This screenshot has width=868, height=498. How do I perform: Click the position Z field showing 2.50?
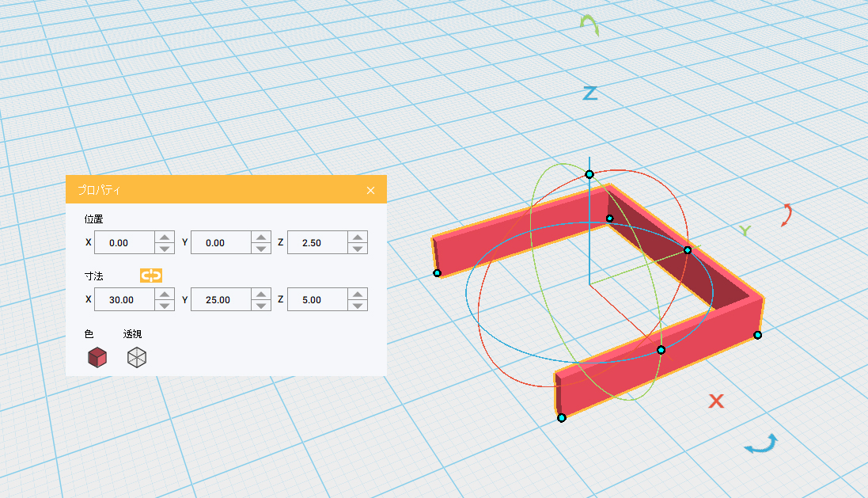click(316, 243)
